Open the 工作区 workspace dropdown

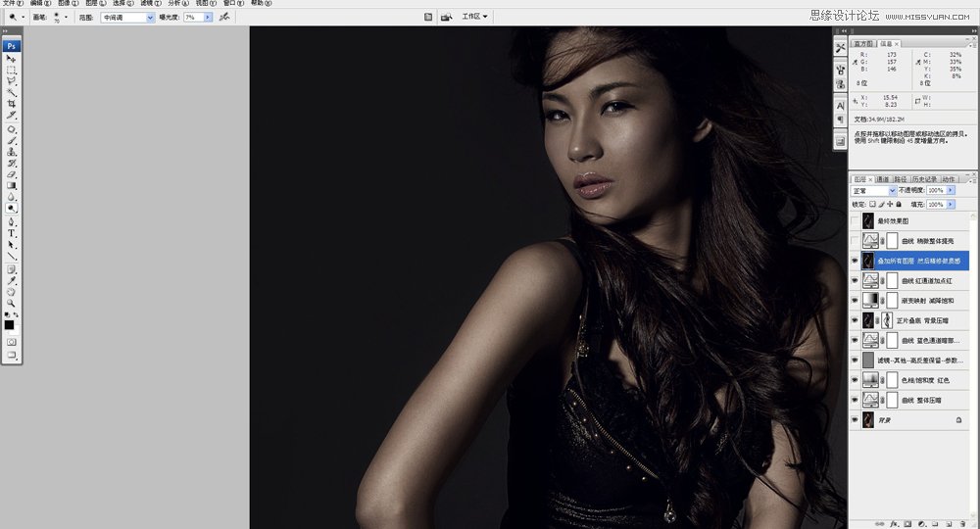pyautogui.click(x=474, y=17)
